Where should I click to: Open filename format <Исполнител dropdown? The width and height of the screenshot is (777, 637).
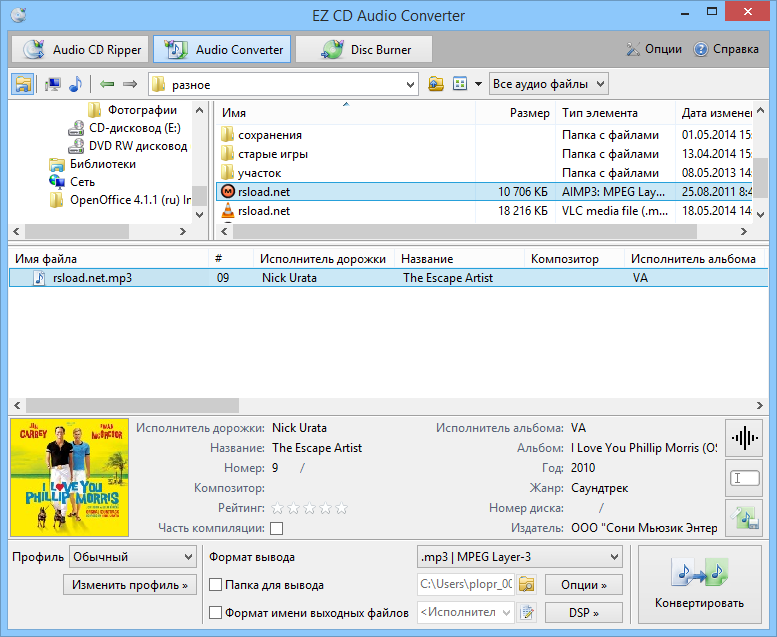point(465,612)
